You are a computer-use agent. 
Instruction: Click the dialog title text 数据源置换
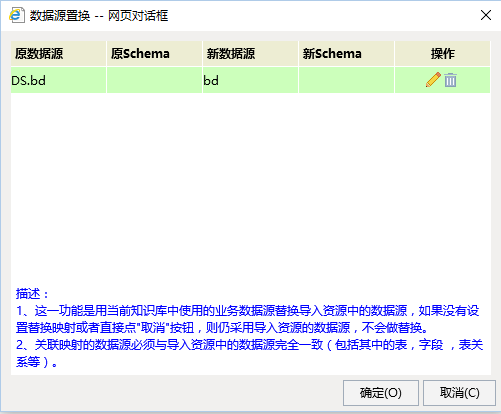coord(60,16)
